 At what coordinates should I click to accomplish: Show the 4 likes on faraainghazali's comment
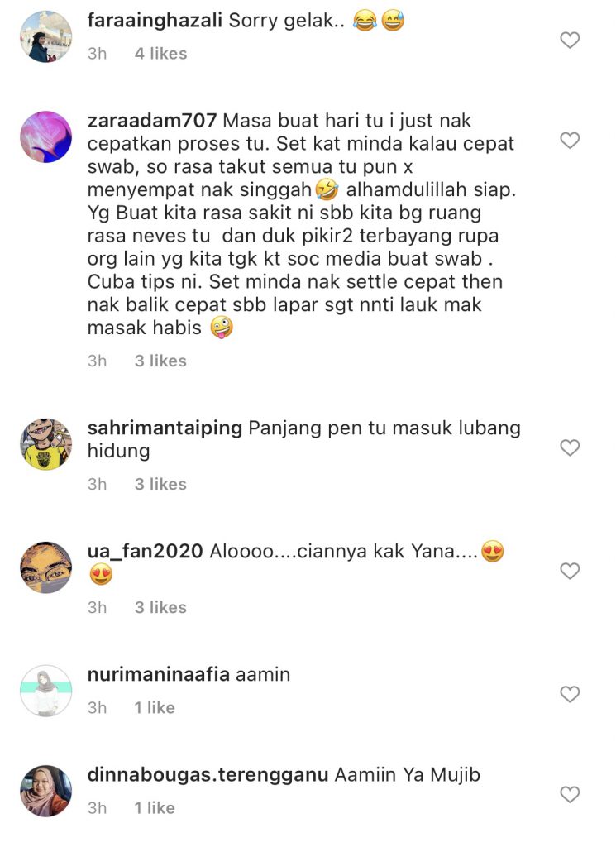click(x=161, y=54)
